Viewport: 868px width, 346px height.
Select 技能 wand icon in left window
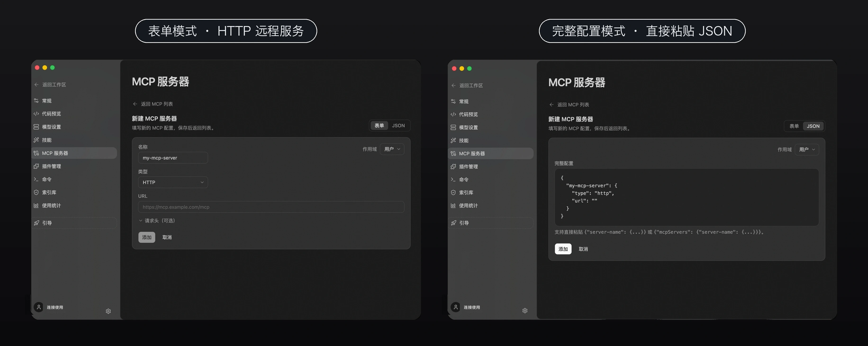point(36,140)
